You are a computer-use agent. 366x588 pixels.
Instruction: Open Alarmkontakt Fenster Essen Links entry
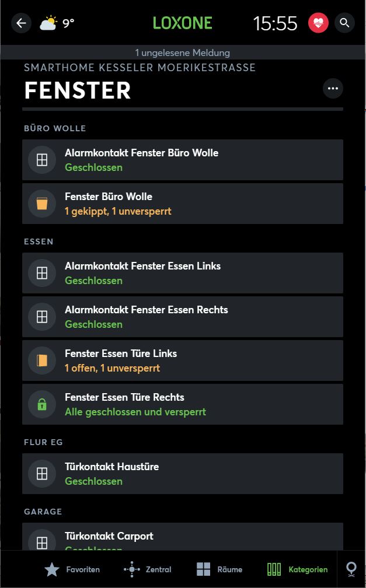click(183, 273)
